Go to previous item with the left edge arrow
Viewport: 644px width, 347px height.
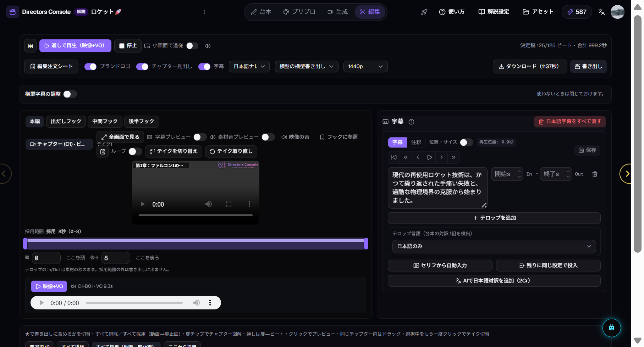pos(4,174)
